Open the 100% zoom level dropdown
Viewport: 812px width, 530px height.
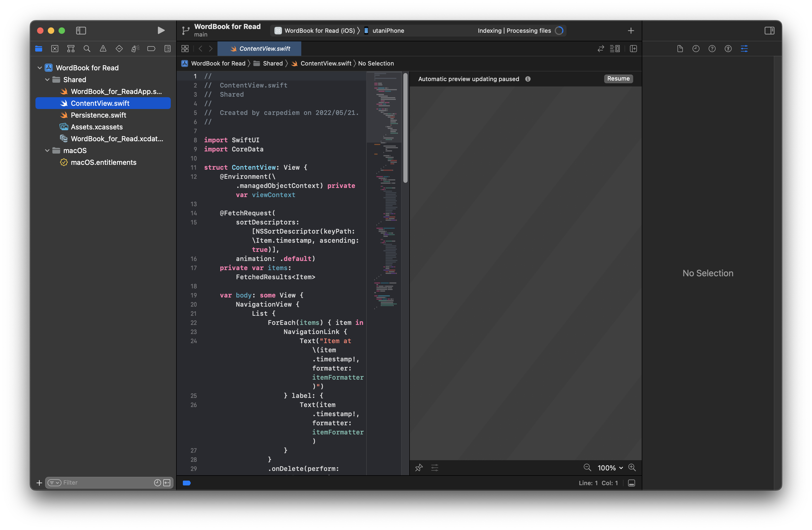coord(610,468)
